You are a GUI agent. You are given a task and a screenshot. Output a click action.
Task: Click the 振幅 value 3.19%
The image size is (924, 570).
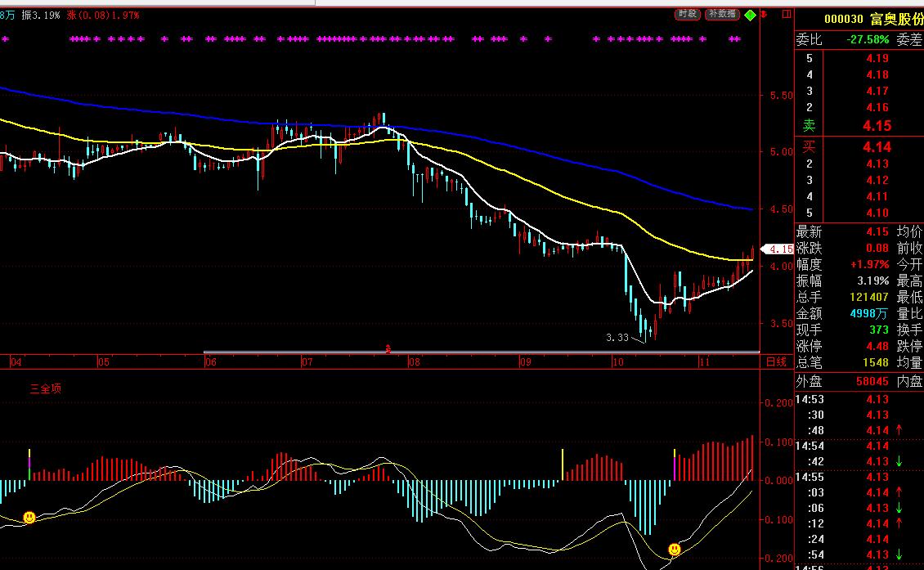pos(873,281)
